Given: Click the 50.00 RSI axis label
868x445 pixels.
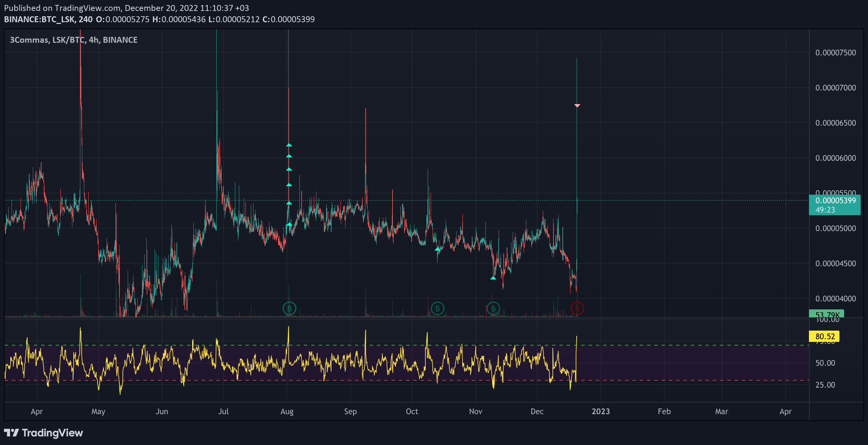Looking at the screenshot, I should coord(825,363).
